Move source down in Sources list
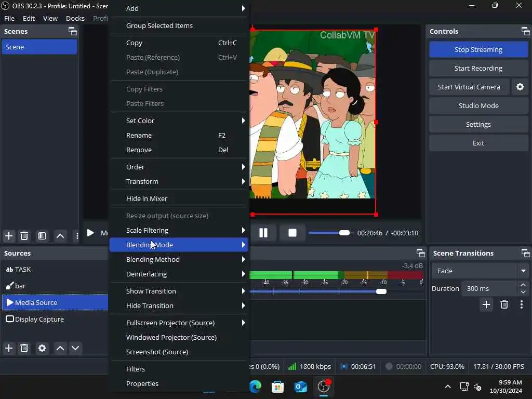532x399 pixels. coord(75,348)
